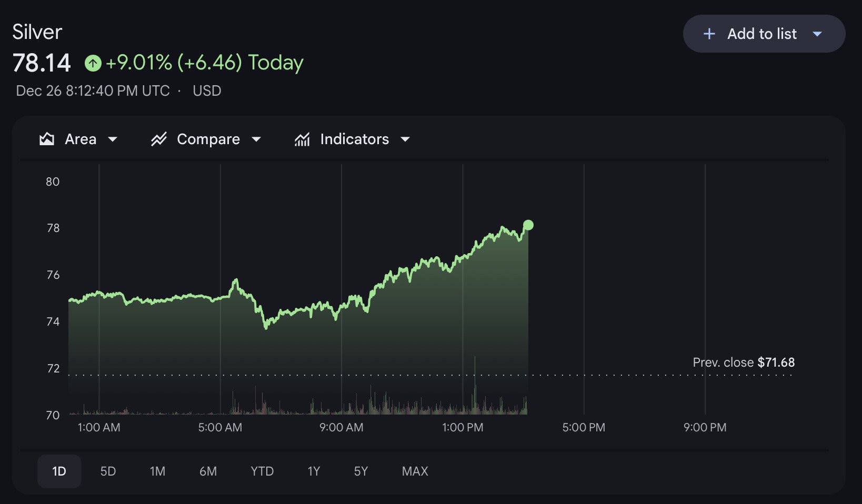Click the Compare lines icon
The width and height of the screenshot is (862, 504).
(158, 139)
